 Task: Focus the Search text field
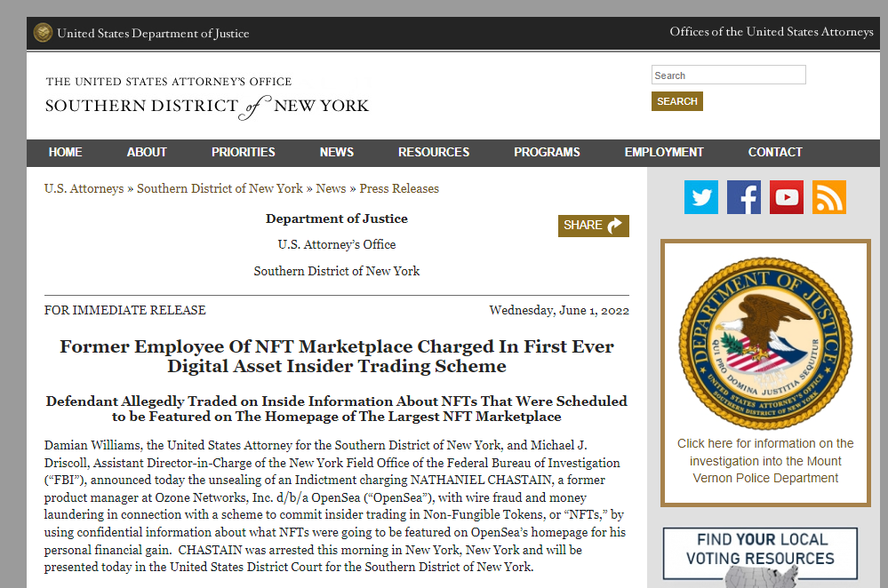pyautogui.click(x=728, y=75)
